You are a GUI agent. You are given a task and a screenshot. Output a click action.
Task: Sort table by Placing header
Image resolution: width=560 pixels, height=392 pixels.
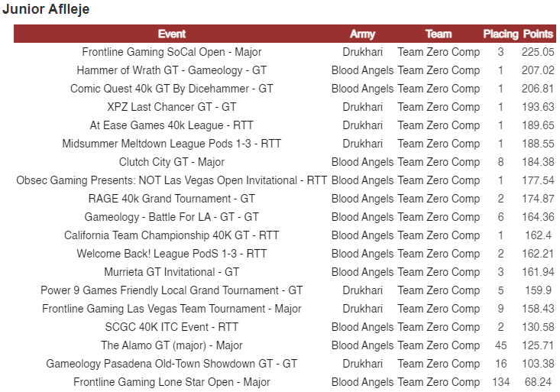(x=500, y=34)
